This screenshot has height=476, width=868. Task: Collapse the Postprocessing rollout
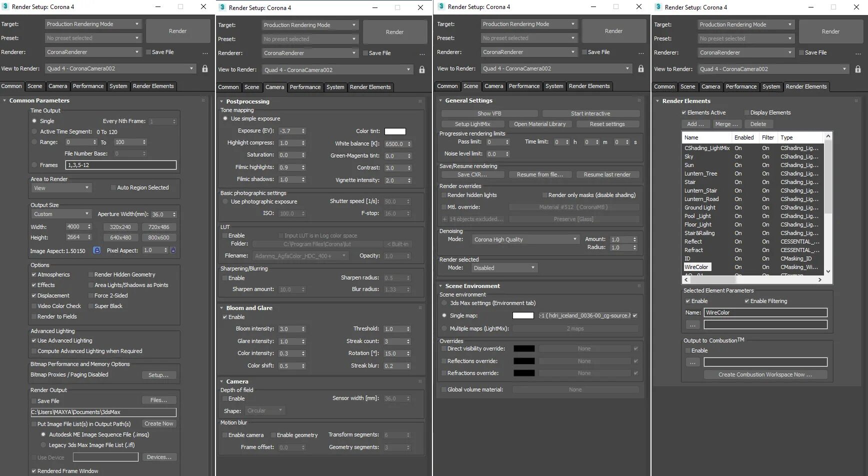pos(222,101)
